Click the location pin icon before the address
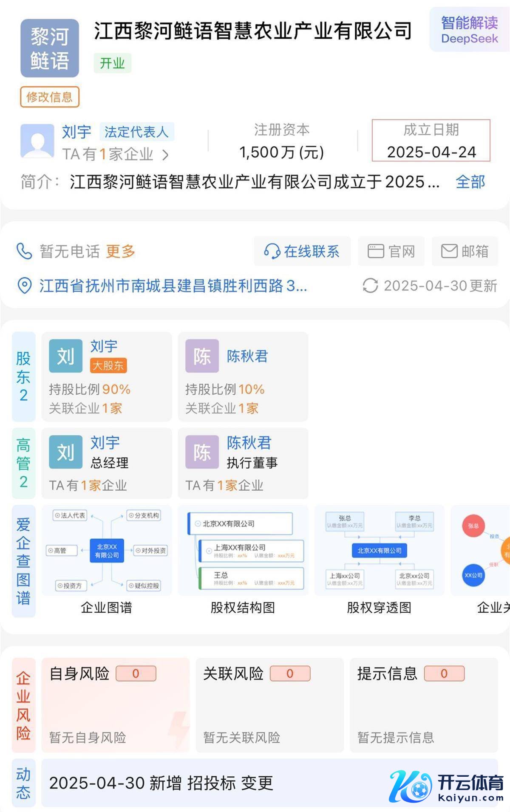Viewport: 510px width, 812px height. tap(25, 286)
